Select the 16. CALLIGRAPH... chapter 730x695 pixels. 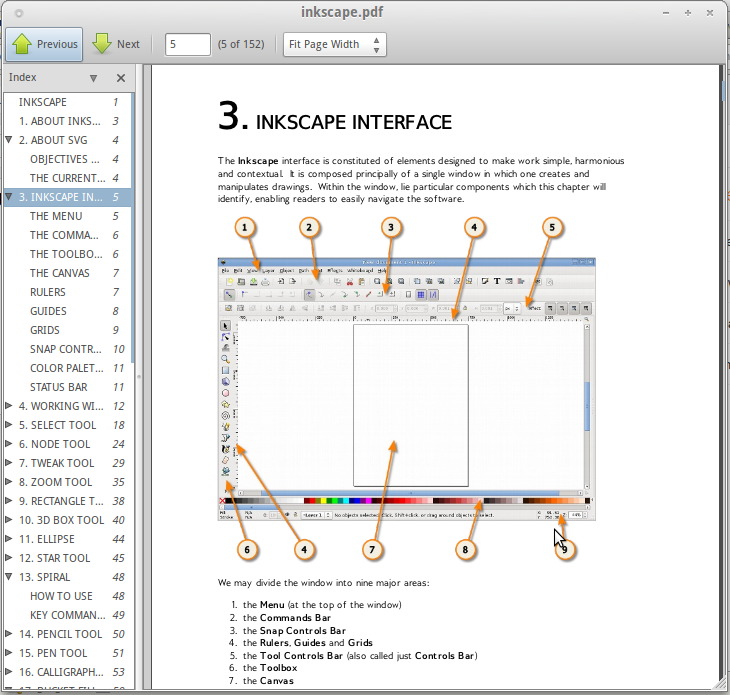[68, 672]
